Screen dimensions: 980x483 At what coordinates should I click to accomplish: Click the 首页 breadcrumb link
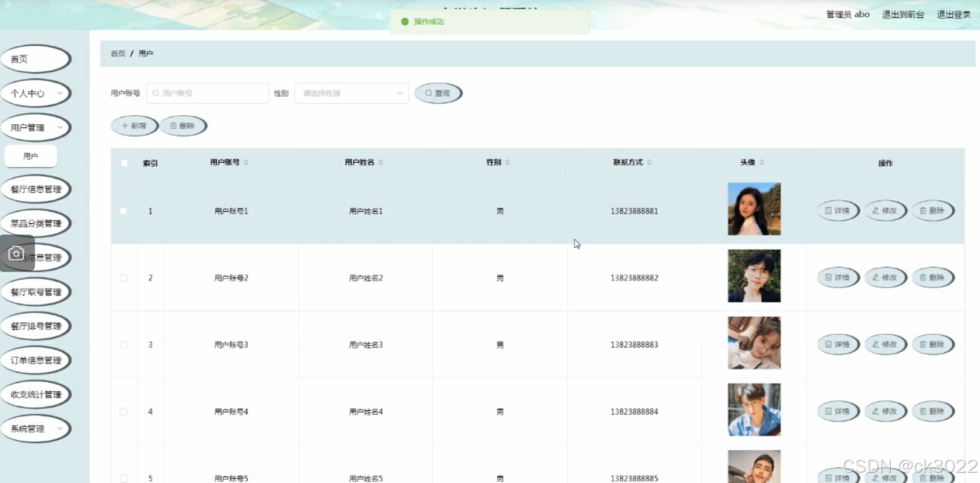[x=118, y=54]
